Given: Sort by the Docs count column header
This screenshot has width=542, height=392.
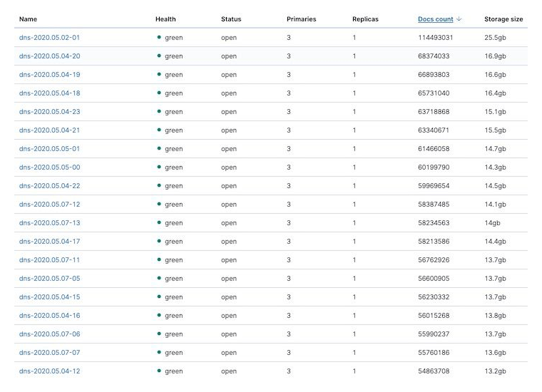Looking at the screenshot, I should tap(435, 19).
